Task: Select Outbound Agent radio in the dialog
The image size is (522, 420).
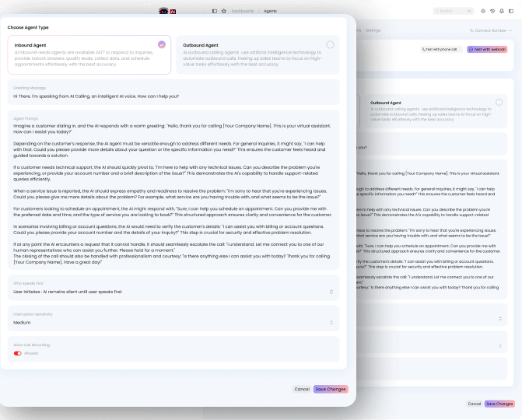Action: pos(330,44)
